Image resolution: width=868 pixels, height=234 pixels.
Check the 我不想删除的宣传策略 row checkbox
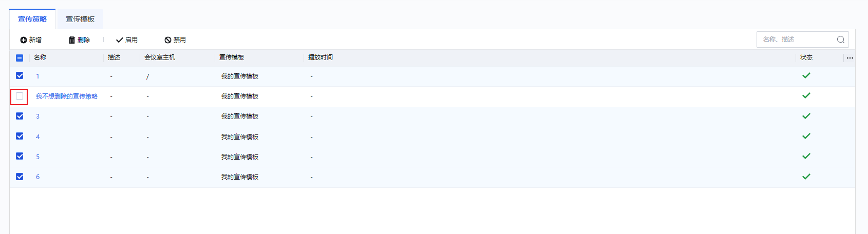click(x=20, y=96)
